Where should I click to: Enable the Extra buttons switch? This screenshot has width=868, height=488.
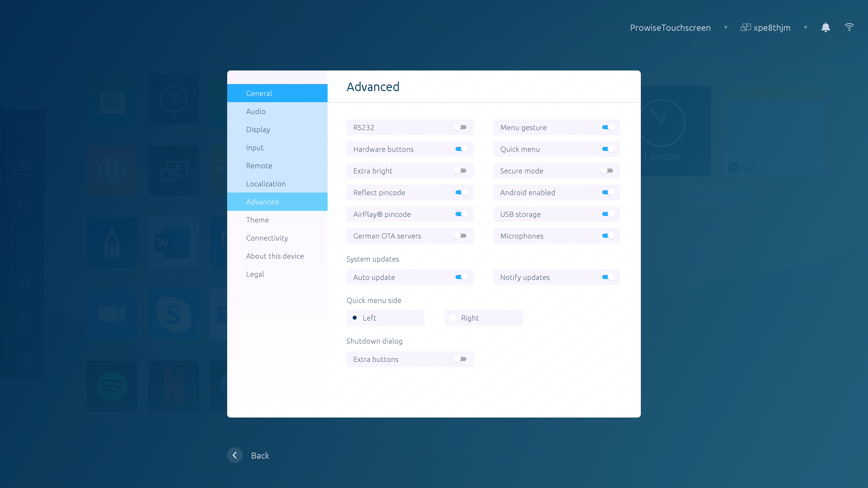pos(460,359)
